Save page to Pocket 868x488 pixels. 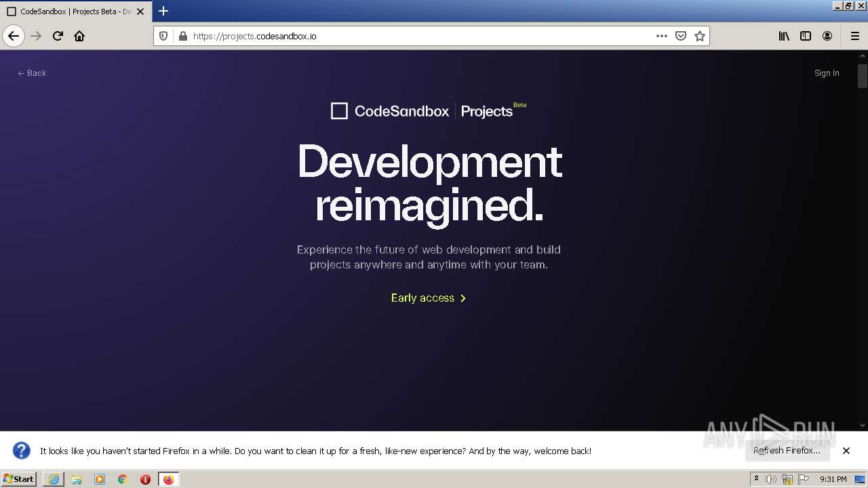point(681,36)
